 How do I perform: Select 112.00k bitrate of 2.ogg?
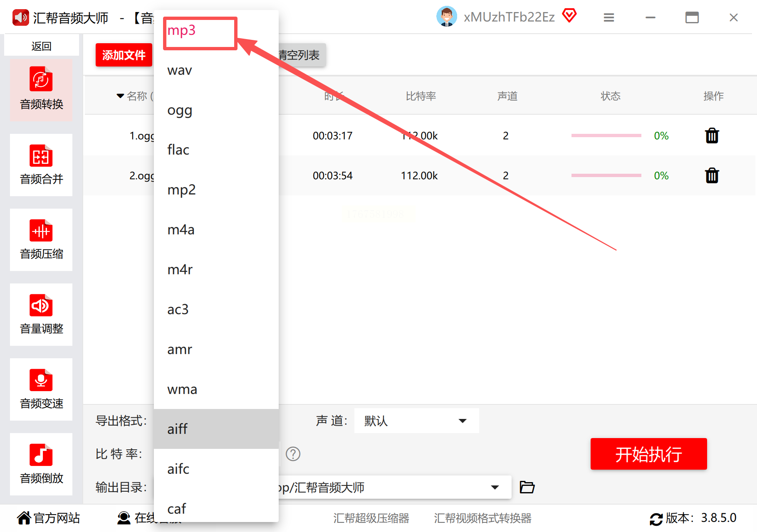click(x=419, y=176)
